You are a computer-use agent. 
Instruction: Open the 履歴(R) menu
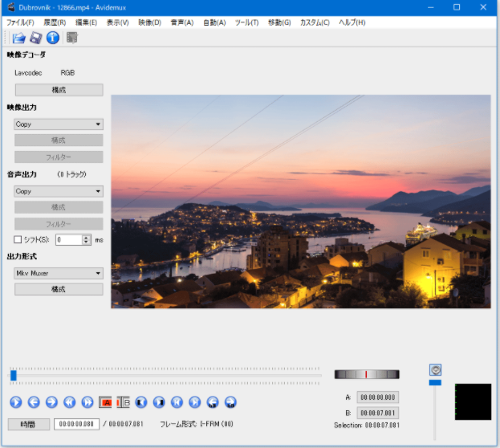tap(55, 22)
